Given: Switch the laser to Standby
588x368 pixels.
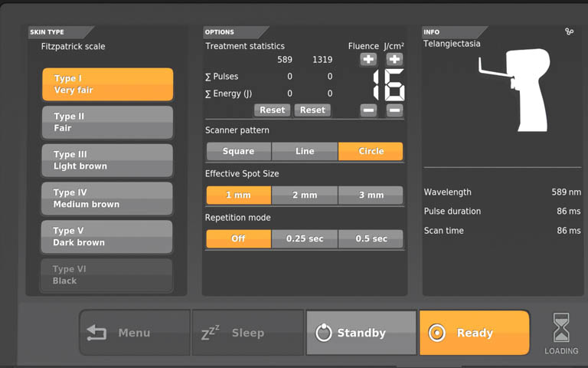Looking at the screenshot, I should pos(361,333).
